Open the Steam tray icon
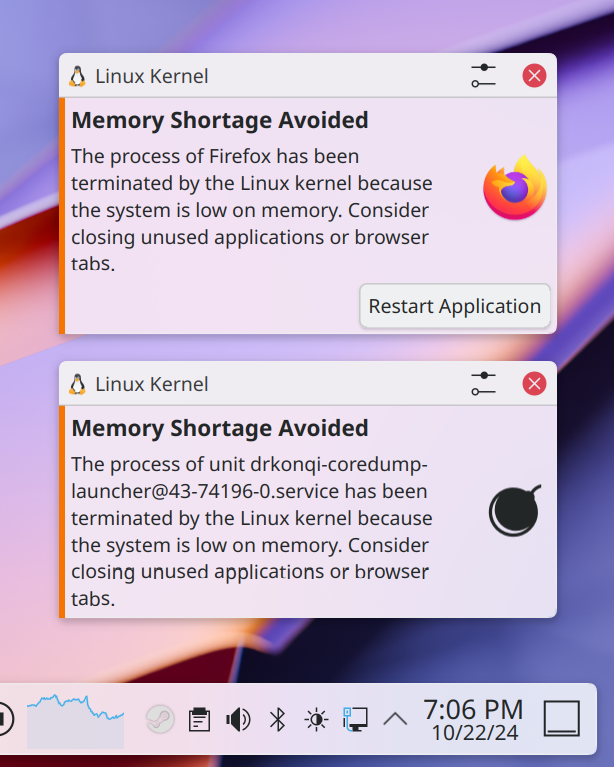The height and width of the screenshot is (767, 614). pyautogui.click(x=160, y=719)
